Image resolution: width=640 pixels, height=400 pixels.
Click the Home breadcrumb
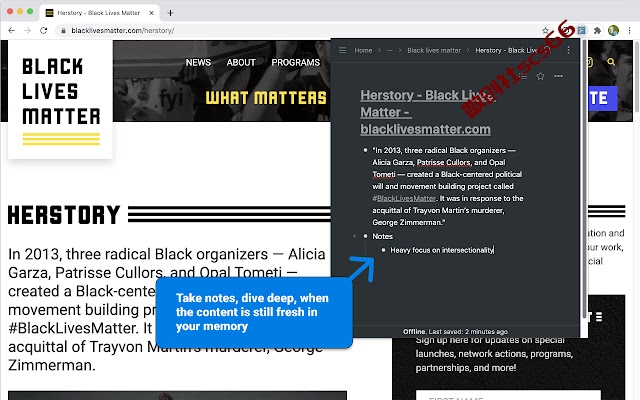tap(363, 50)
